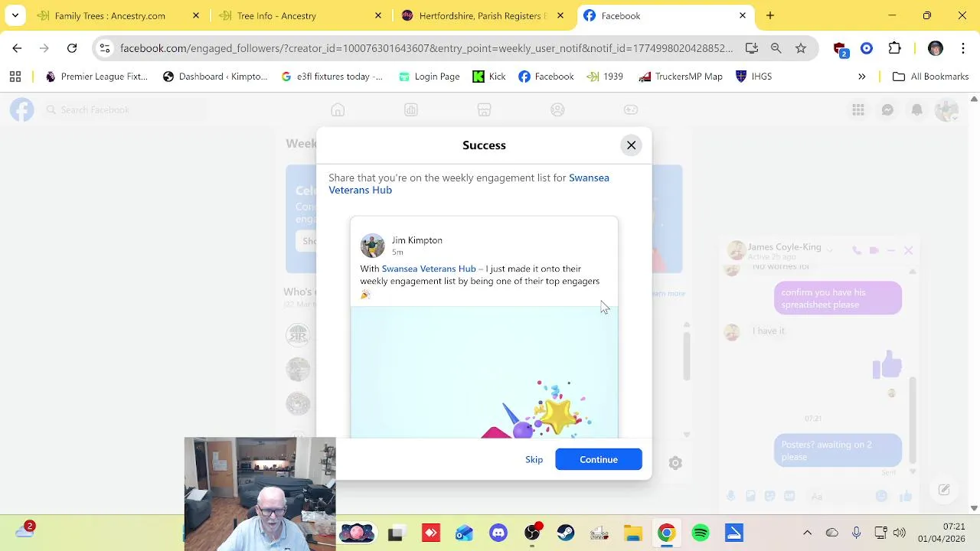Click the new message compose icon
The height and width of the screenshot is (551, 980).
coord(944,490)
